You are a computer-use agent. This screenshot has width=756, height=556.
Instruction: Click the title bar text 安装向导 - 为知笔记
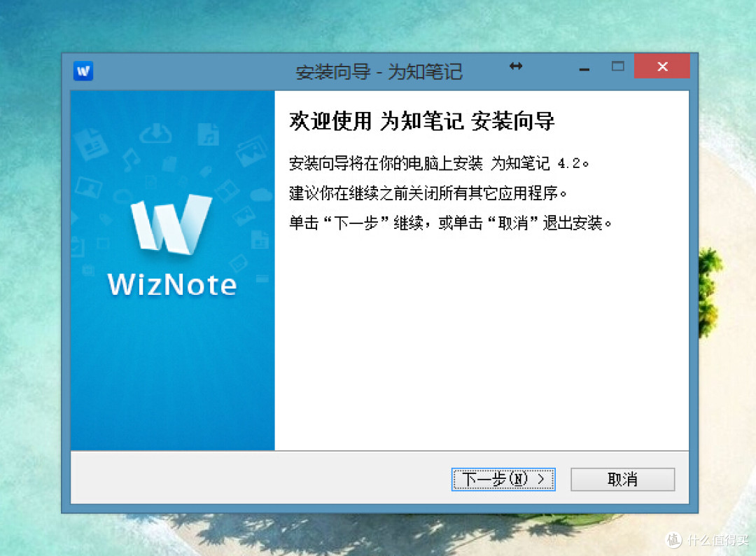click(379, 72)
